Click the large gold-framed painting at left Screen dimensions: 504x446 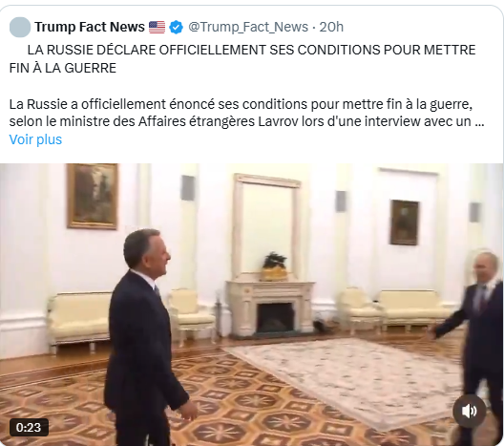[x=93, y=196]
